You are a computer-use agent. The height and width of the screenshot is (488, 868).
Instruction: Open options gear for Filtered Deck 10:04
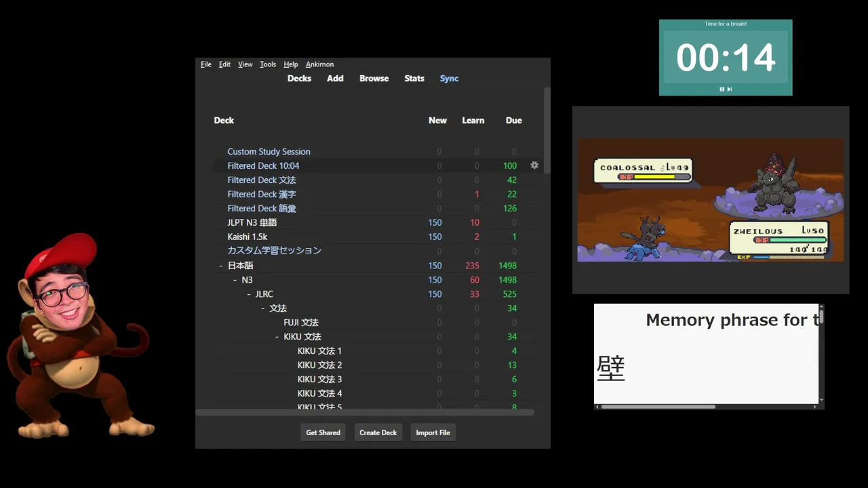coord(534,165)
